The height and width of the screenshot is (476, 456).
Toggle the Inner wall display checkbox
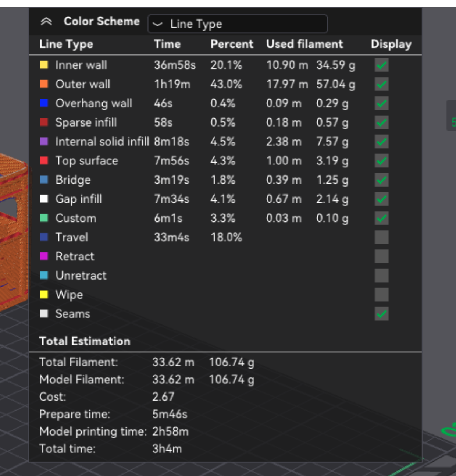tap(382, 65)
